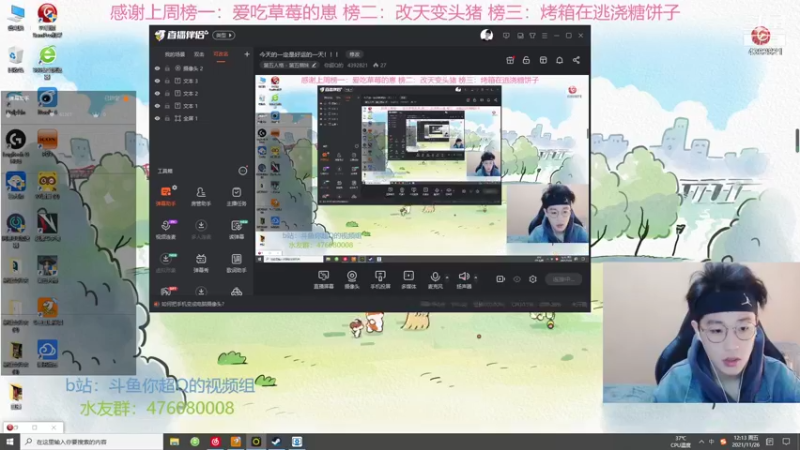
Task: Select the 全屏 1 source row
Action: [x=203, y=118]
